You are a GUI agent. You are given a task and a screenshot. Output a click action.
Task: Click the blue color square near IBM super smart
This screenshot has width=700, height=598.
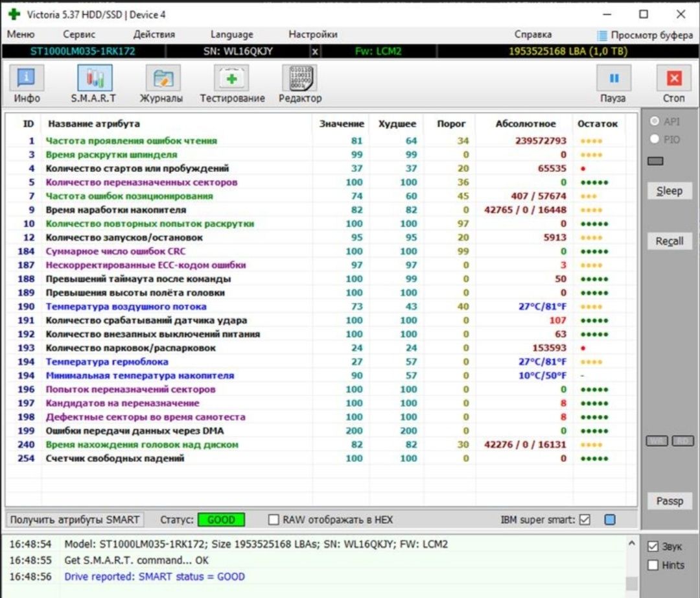coord(609,520)
